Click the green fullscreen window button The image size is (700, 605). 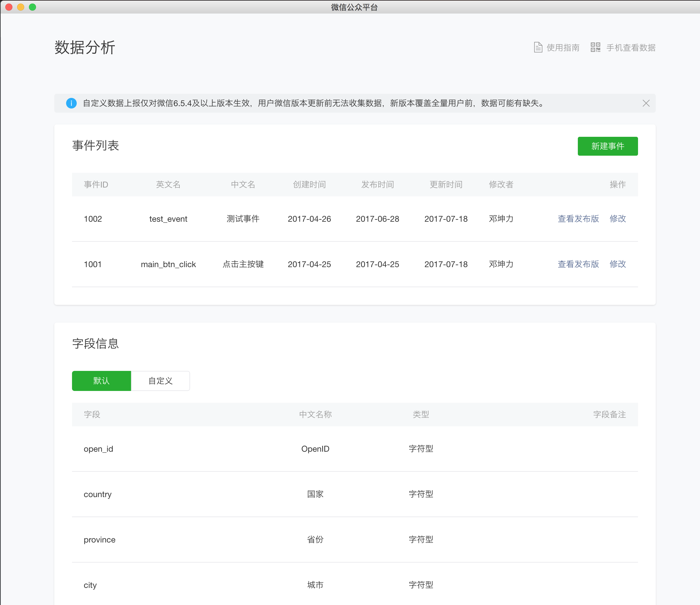(32, 7)
